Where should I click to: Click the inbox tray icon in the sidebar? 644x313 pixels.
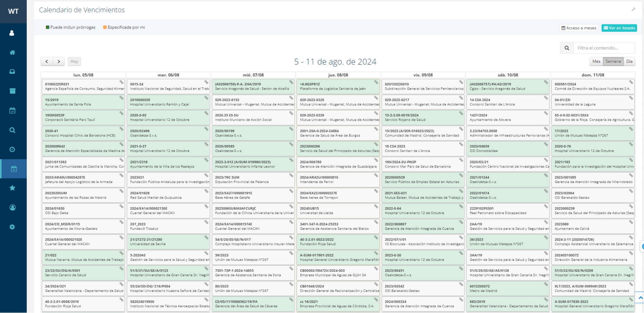point(12,72)
